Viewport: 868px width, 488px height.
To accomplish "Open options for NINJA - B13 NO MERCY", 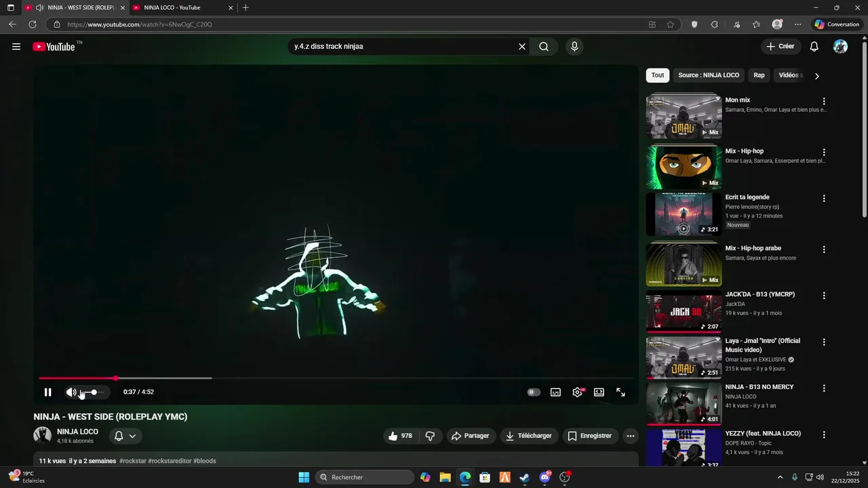I will (x=824, y=388).
